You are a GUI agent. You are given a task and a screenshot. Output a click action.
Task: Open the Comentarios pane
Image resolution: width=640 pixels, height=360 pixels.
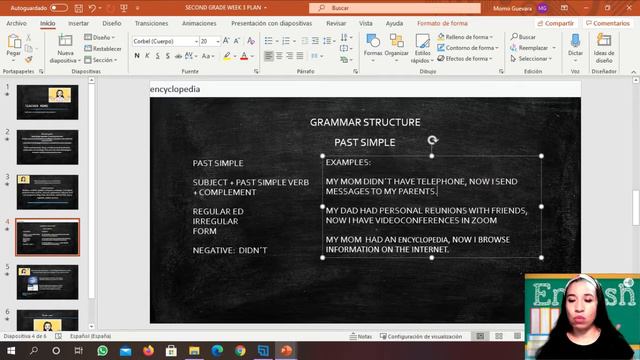608,24
